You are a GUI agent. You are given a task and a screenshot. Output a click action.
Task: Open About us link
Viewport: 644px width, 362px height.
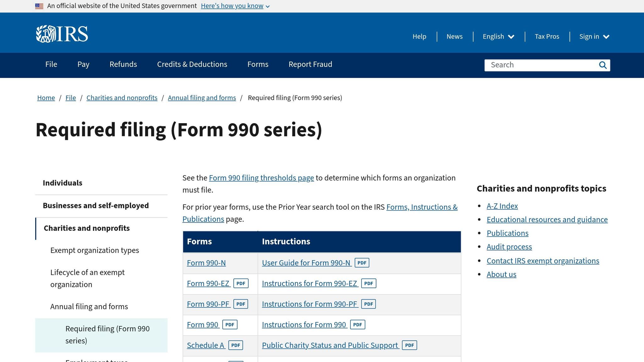[501, 274]
